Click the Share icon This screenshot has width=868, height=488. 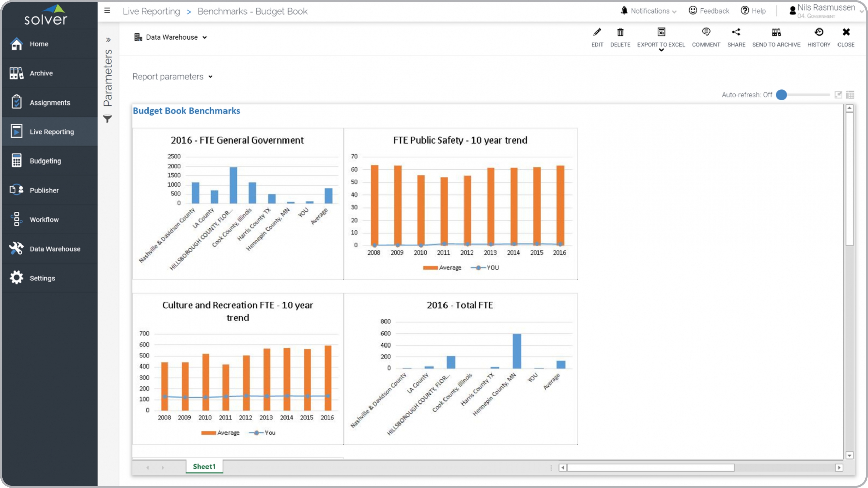736,33
